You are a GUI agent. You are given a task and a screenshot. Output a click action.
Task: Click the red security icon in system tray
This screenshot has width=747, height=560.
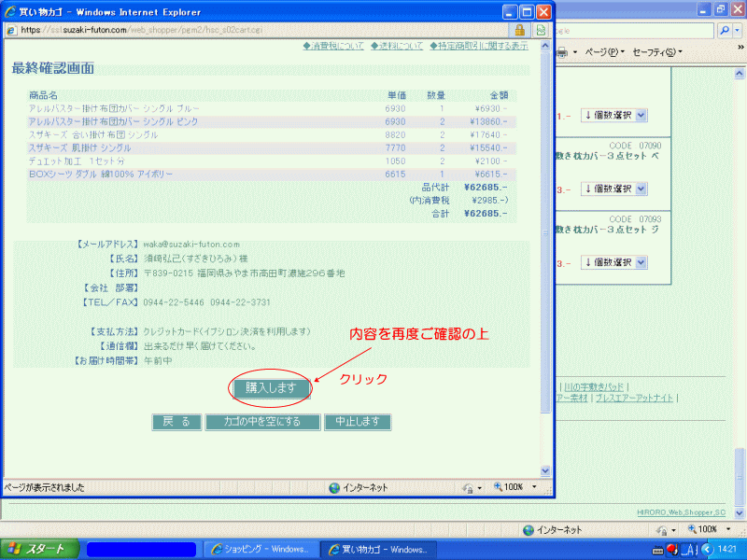[670, 549]
